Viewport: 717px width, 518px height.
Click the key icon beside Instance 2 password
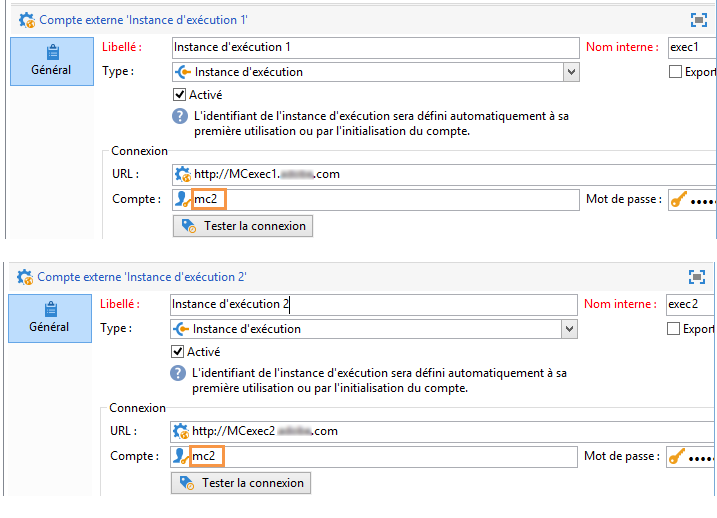[677, 457]
